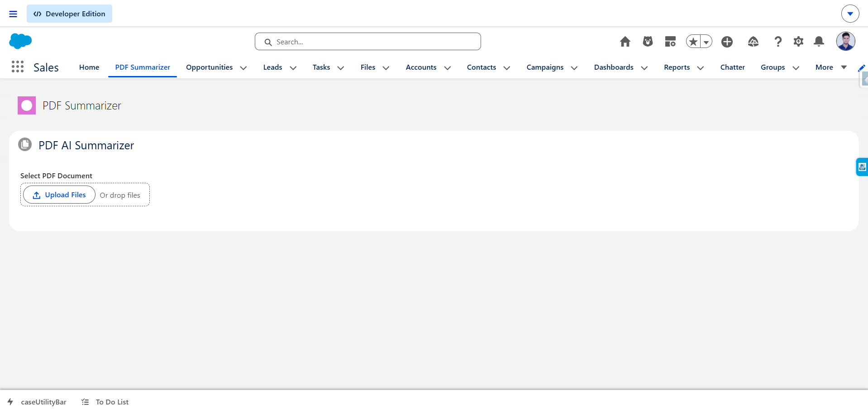The width and height of the screenshot is (868, 409).
Task: Expand the Contacts tab chevron
Action: coord(507,68)
